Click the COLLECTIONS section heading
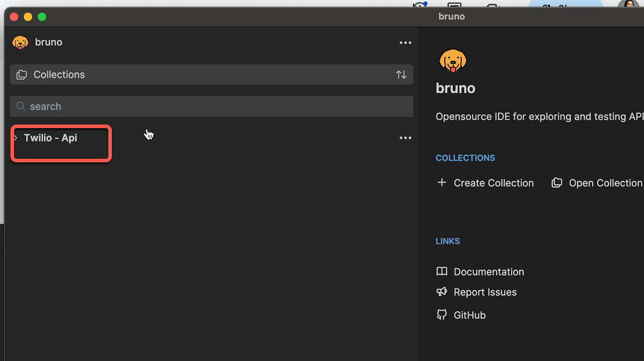 (x=465, y=158)
